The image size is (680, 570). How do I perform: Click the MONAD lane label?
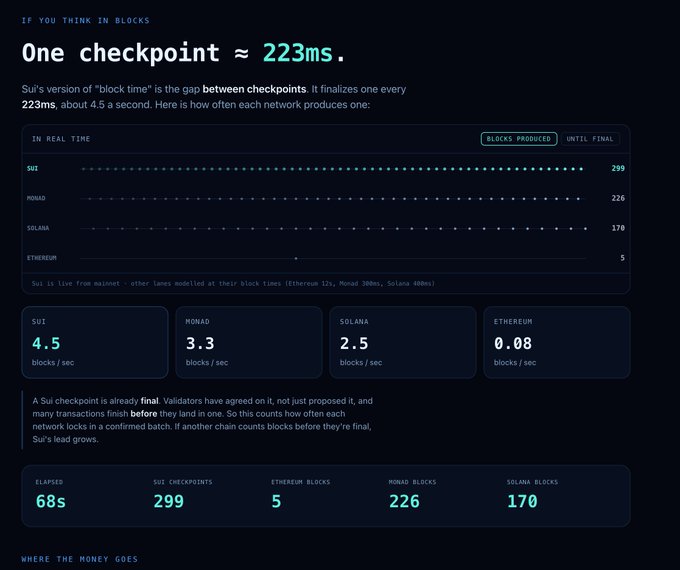[x=36, y=198]
